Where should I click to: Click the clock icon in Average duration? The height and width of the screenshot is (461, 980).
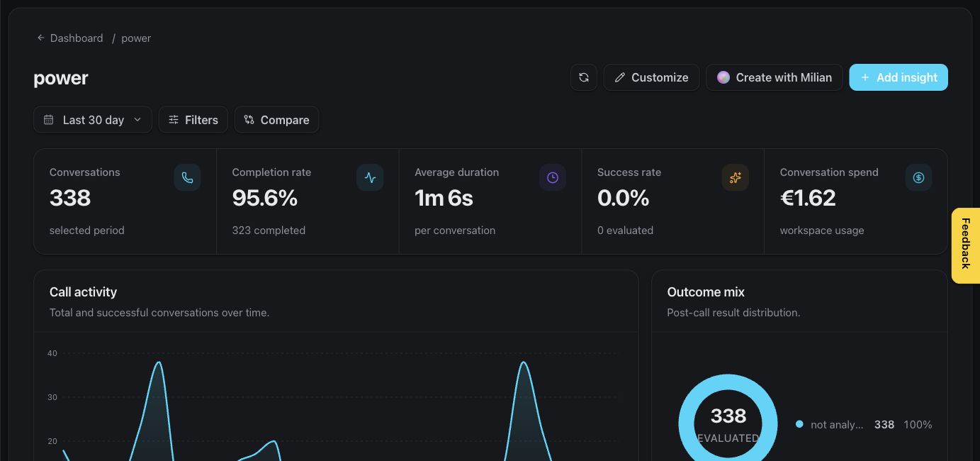point(553,177)
